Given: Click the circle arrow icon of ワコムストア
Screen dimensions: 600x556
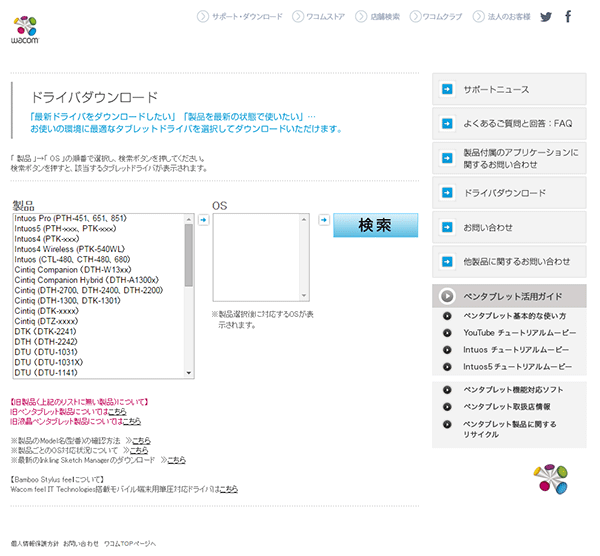Looking at the screenshot, I should click(x=298, y=16).
